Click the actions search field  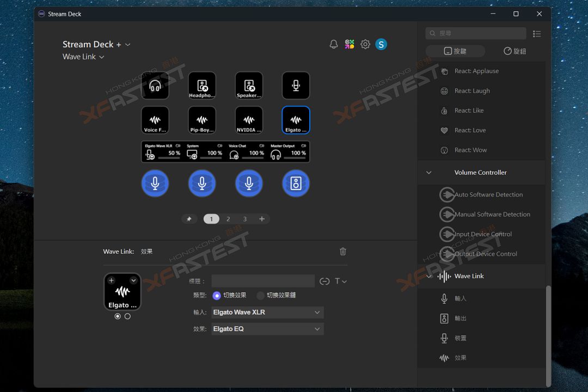pyautogui.click(x=475, y=33)
